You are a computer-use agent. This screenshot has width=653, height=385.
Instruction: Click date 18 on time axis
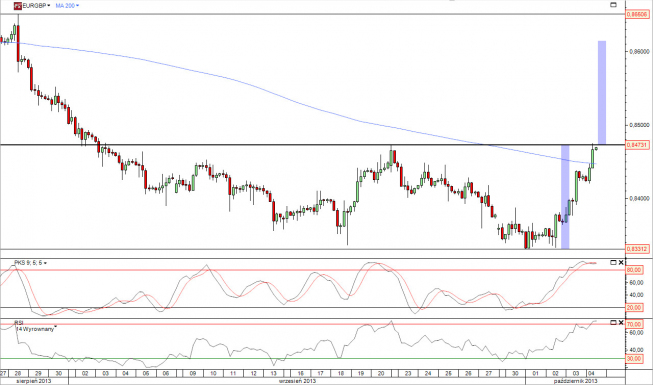[x=341, y=373]
